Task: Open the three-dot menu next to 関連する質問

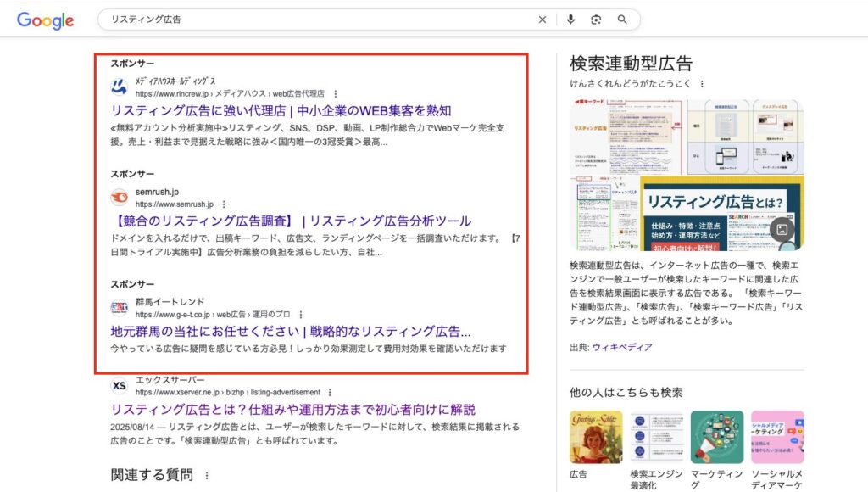Action: tap(207, 475)
